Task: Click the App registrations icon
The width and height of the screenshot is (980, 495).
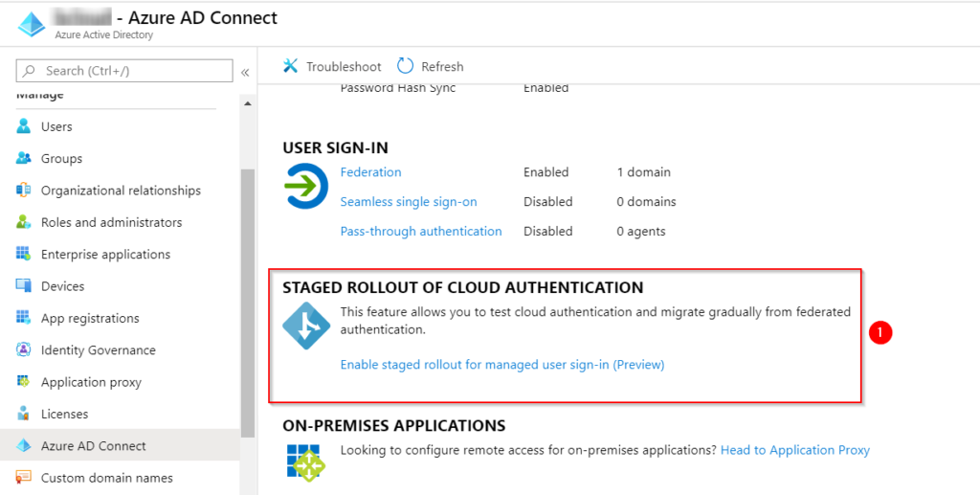Action: 24,318
